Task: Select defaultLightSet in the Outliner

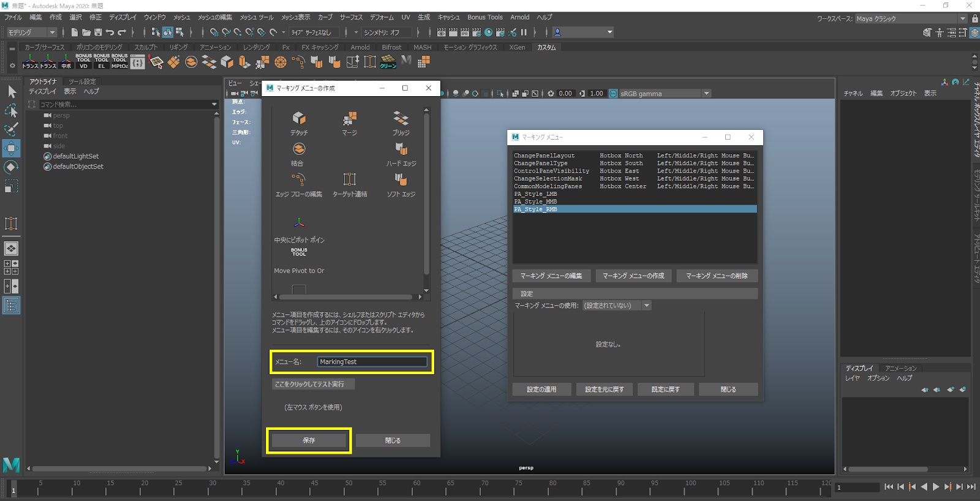Action: (x=75, y=156)
